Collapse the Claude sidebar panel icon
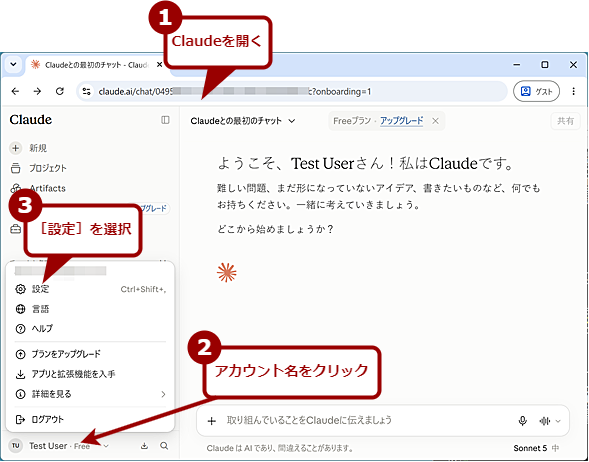Image resolution: width=589 pixels, height=462 pixels. pos(165,120)
